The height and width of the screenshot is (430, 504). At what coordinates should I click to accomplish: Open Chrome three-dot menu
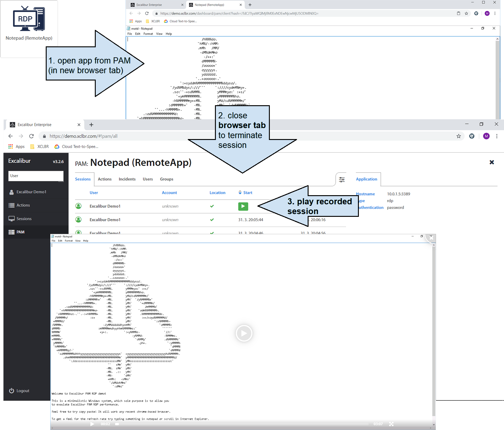pyautogui.click(x=497, y=136)
